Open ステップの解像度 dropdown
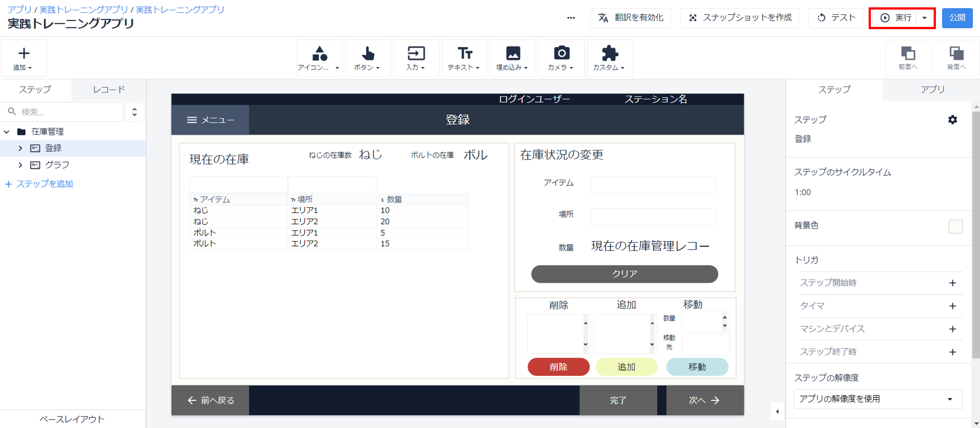 click(878, 399)
